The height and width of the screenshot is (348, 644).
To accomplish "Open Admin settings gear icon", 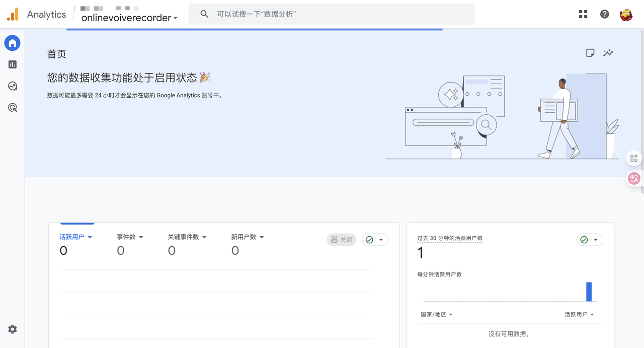I will click(x=13, y=329).
